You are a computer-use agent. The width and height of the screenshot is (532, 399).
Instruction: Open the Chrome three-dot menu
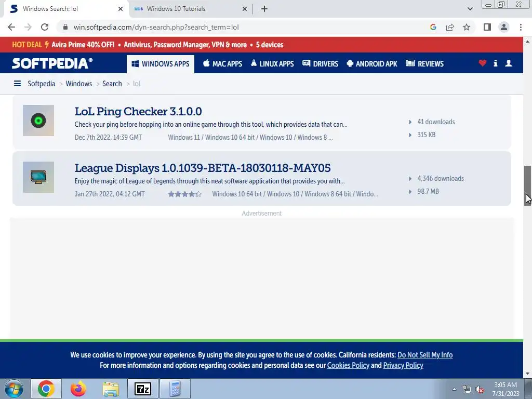click(521, 27)
